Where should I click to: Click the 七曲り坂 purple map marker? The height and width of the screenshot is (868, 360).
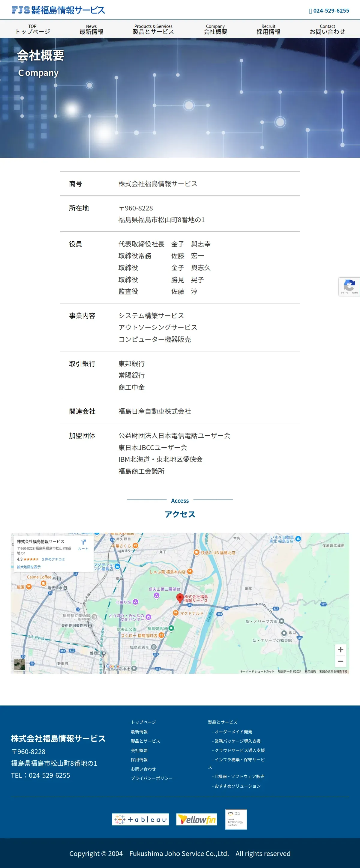tap(135, 602)
